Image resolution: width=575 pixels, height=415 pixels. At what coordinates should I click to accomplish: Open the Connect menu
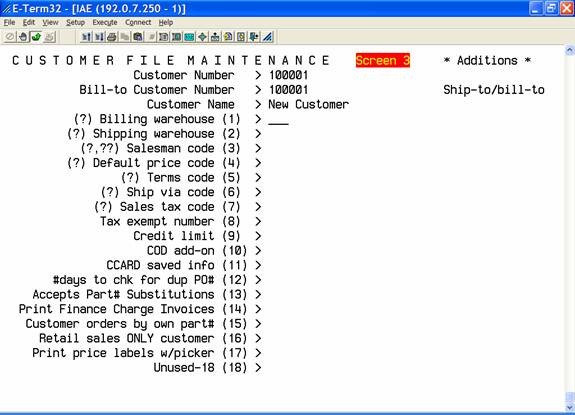pyautogui.click(x=138, y=22)
